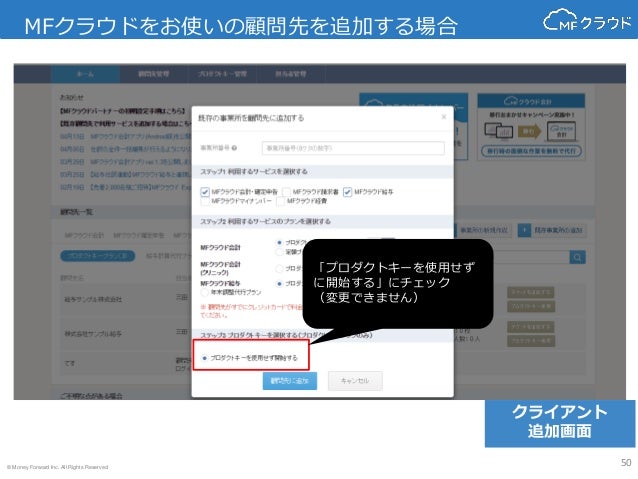Click 株式会社サンプル給与 in client list
Image resolution: width=638 pixels, height=479 pixels.
tap(93, 334)
